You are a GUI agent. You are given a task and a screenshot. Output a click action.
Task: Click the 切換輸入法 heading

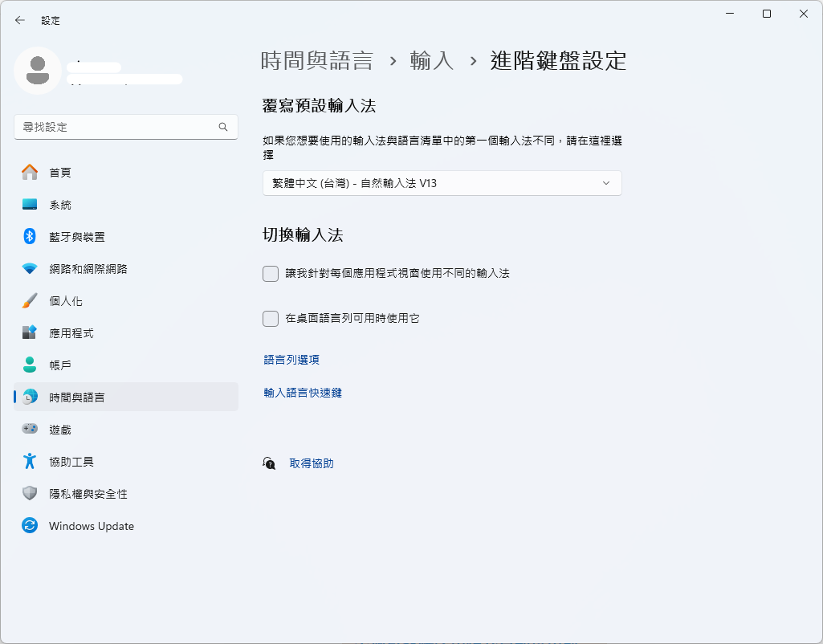coord(303,234)
